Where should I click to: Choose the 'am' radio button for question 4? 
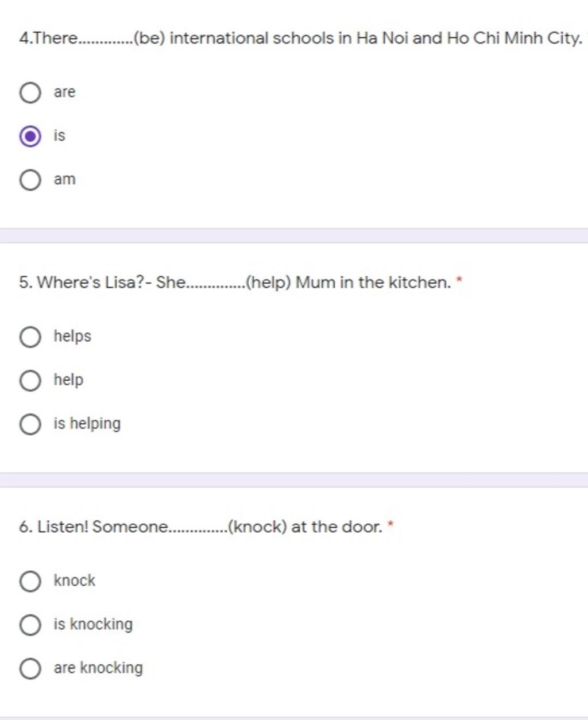30,180
